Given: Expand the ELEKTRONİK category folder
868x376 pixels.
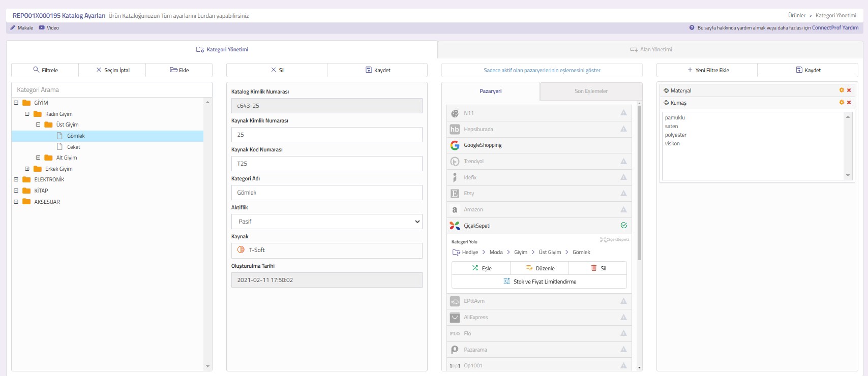Looking at the screenshot, I should click(16, 179).
